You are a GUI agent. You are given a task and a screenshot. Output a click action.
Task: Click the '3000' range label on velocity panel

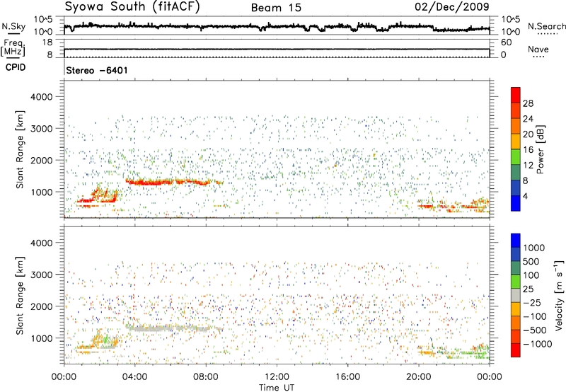tap(41, 275)
